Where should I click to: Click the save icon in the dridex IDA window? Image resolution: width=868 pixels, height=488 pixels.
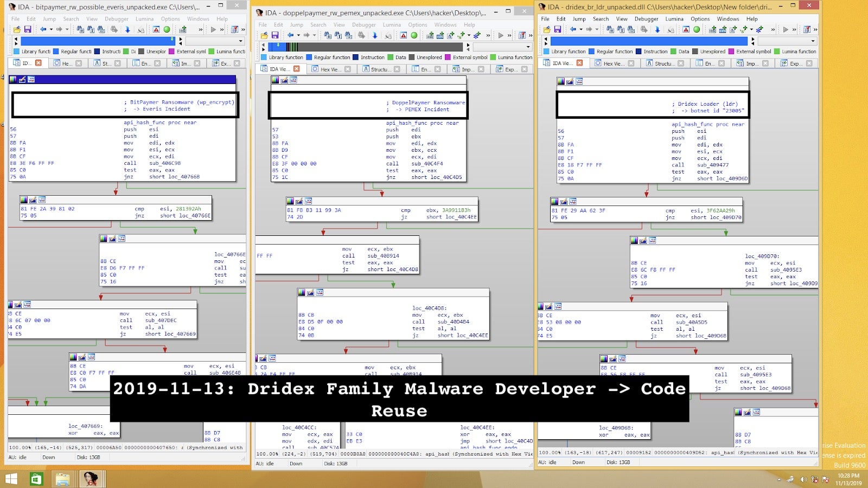point(557,29)
